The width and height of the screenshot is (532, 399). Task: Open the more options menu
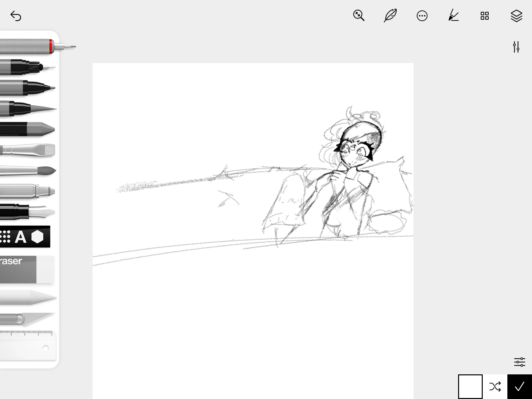click(x=422, y=16)
